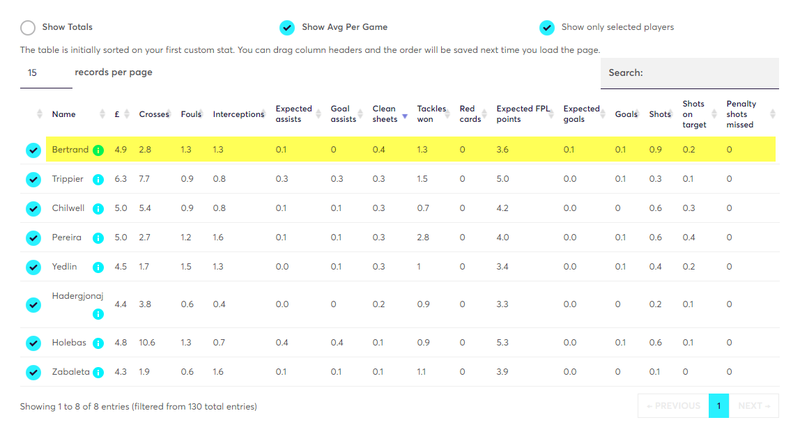Screen dimensions: 800x443
Task: Open info icon next to Bertrand
Action: [x=98, y=150]
